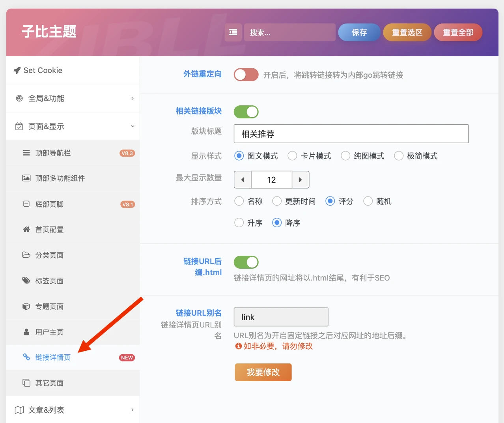Image resolution: width=504 pixels, height=423 pixels.
Task: Disable the 链接URL后缀.html switch
Action: [x=246, y=262]
